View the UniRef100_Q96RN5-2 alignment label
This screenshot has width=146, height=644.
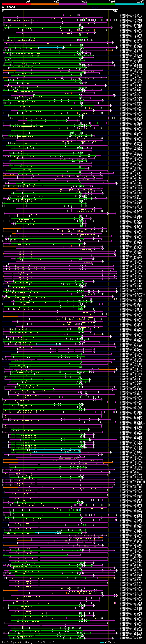coord(132,424)
